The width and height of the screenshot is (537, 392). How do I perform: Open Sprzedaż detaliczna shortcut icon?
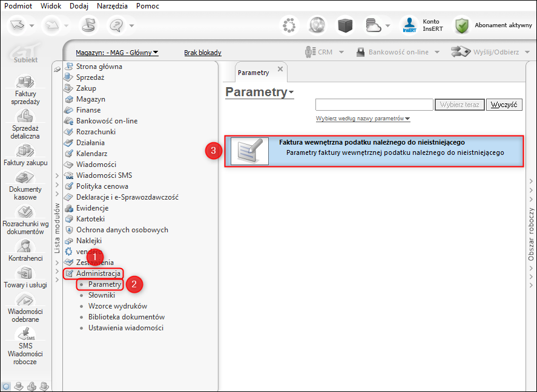(25, 116)
